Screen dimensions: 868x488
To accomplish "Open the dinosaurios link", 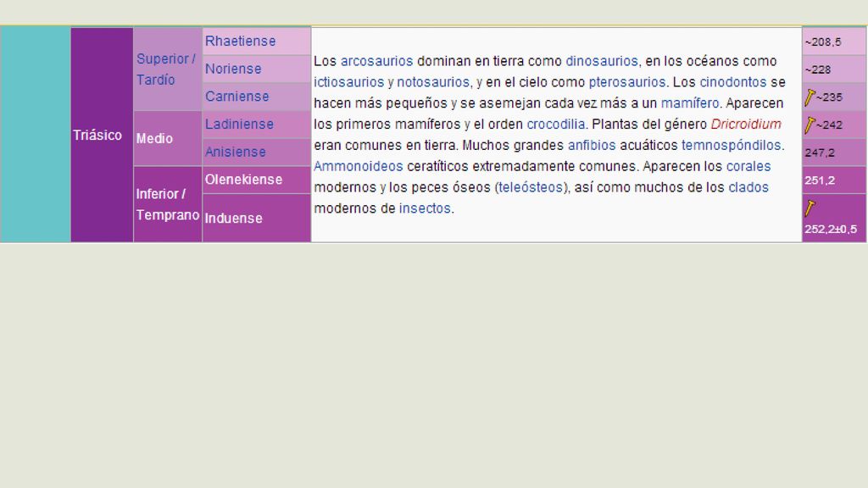I will pos(602,61).
